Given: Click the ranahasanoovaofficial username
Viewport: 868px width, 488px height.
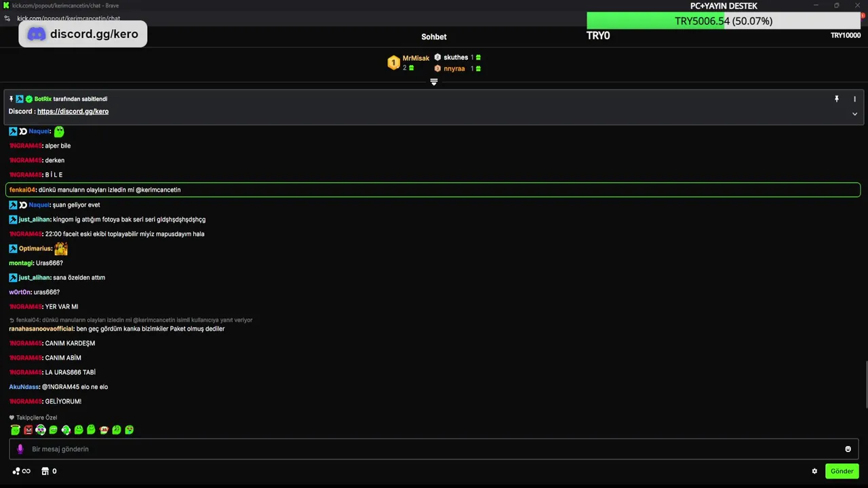Looking at the screenshot, I should coord(41,329).
